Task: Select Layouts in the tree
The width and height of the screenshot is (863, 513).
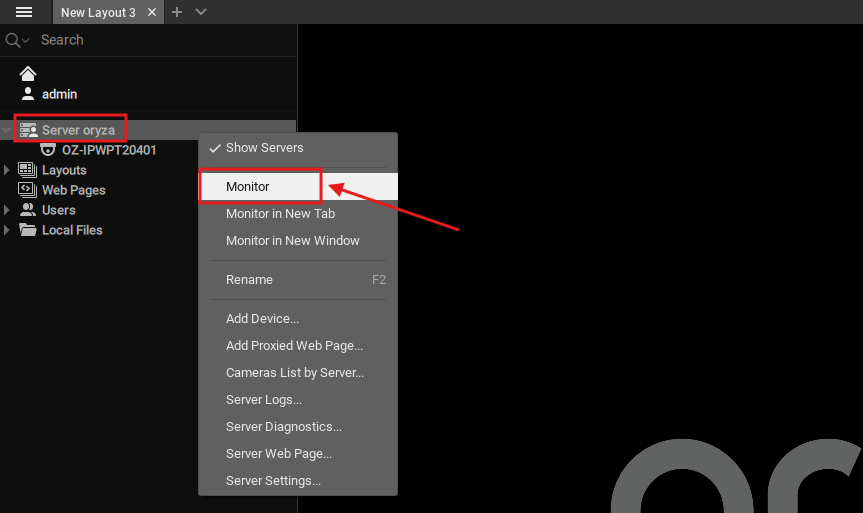Action: point(64,170)
